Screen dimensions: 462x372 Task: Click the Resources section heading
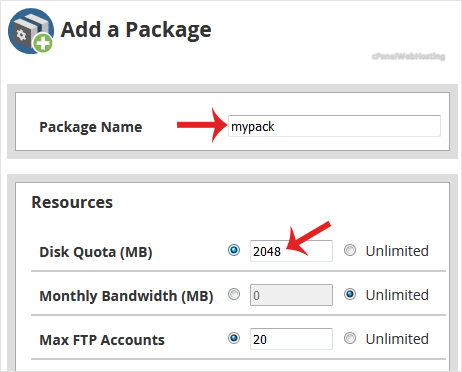pos(72,202)
